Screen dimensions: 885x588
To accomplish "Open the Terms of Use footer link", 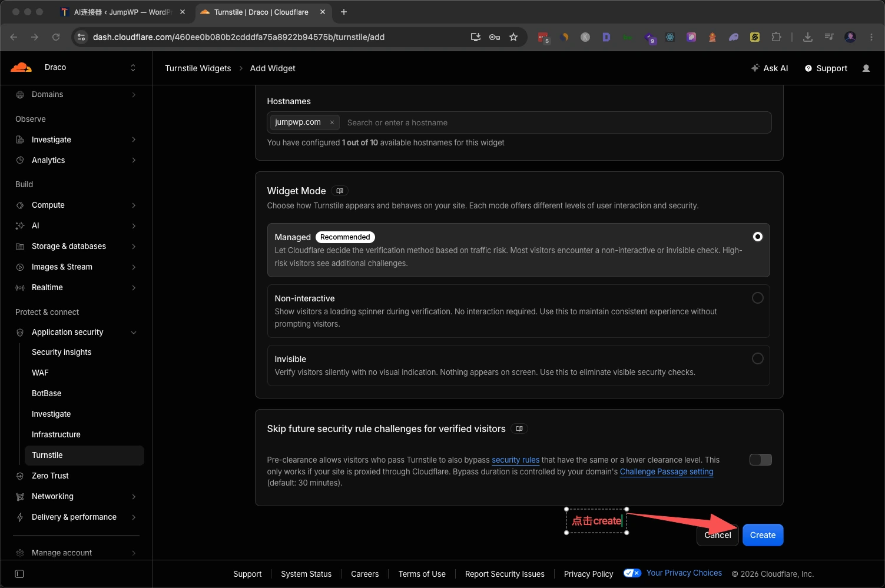I will coord(422,574).
